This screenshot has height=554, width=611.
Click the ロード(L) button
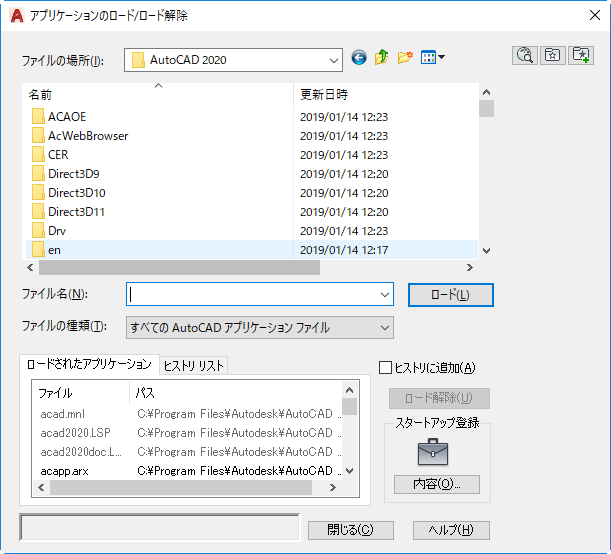tap(451, 295)
